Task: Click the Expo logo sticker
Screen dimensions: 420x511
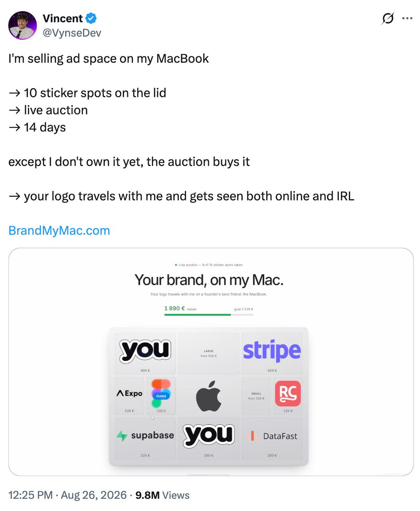Action: click(129, 394)
